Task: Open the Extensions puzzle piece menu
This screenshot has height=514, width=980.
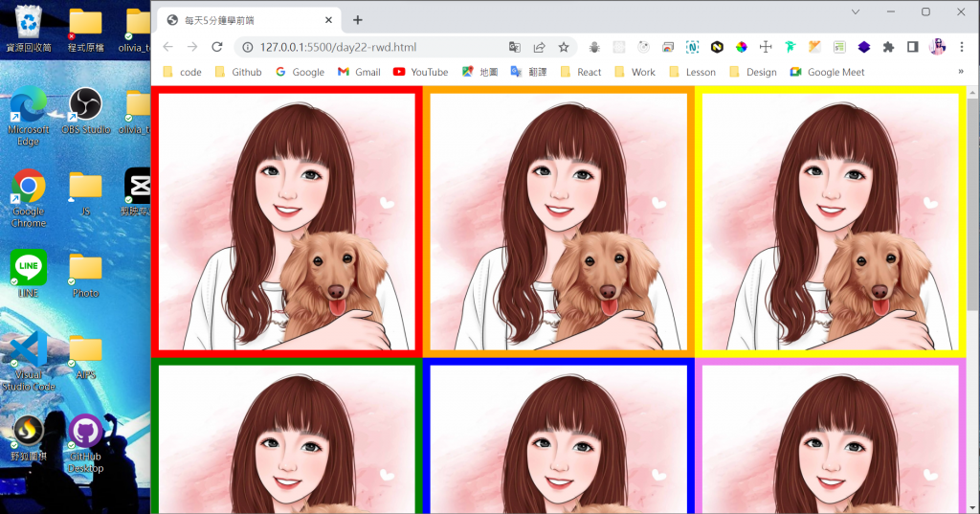Action: pyautogui.click(x=888, y=47)
